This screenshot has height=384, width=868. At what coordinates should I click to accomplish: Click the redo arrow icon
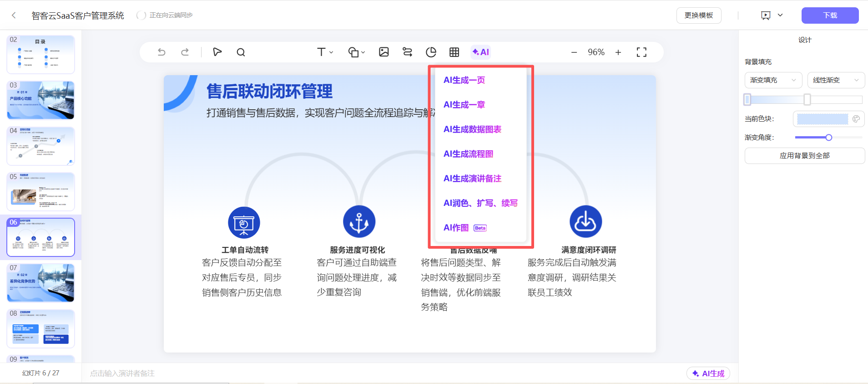[185, 52]
